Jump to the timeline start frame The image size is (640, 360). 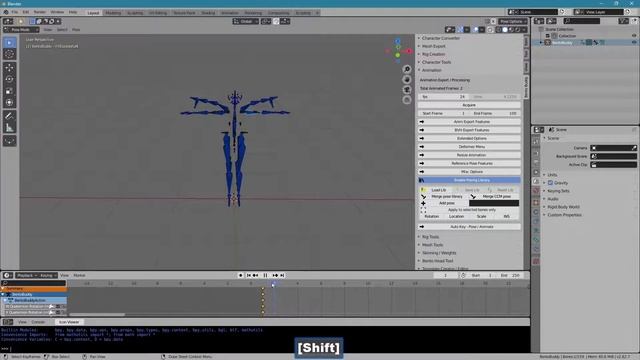249,276
